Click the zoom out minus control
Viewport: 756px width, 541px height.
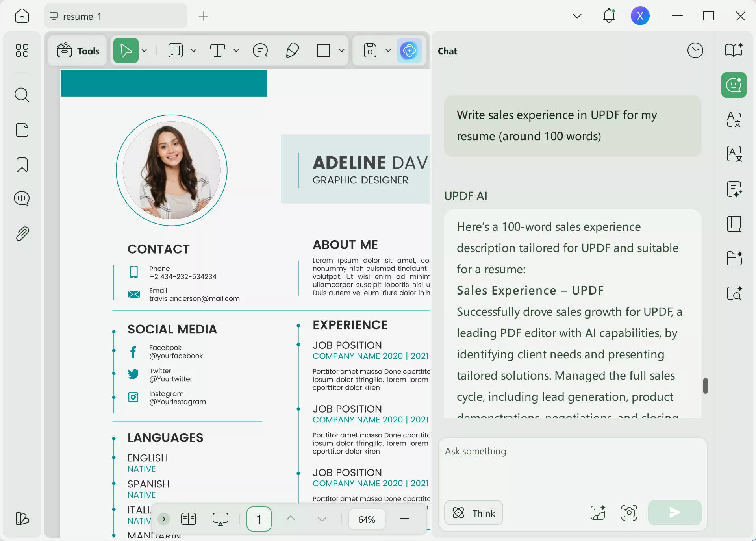404,519
